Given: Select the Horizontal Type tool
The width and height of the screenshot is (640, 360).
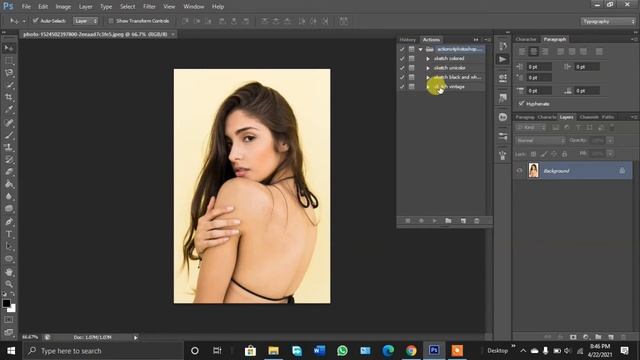Looking at the screenshot, I should pos(9,234).
